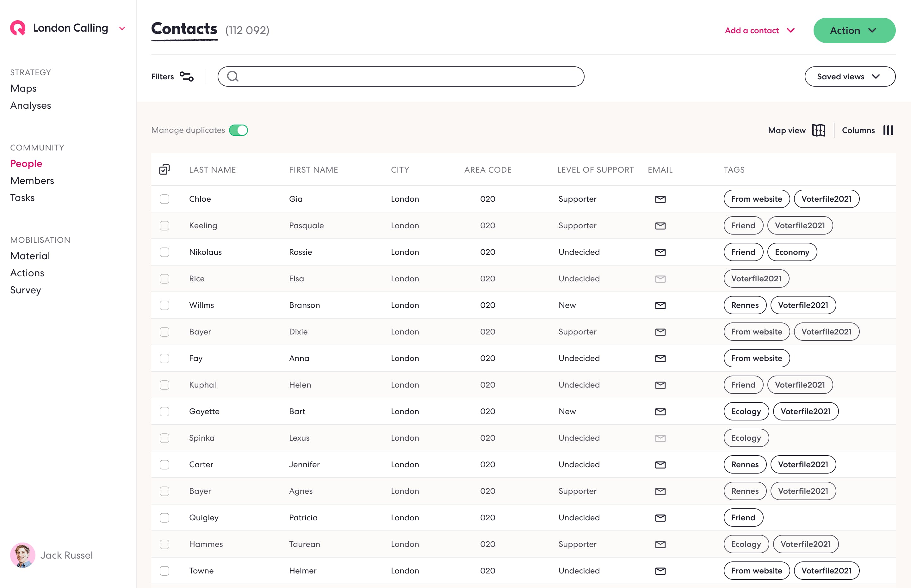Expand the Add a contact menu
Viewport: 911px width, 588px height.
(x=759, y=30)
